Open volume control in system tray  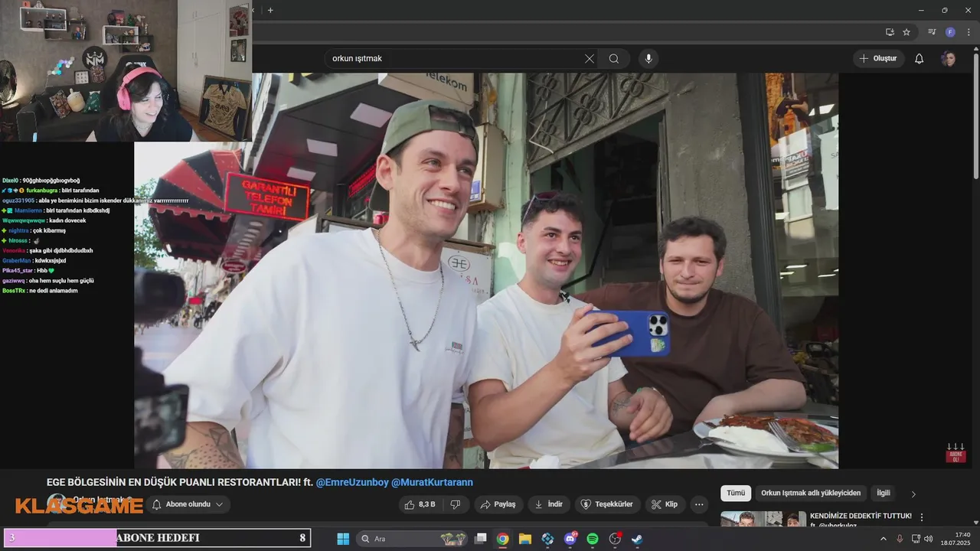coord(929,539)
